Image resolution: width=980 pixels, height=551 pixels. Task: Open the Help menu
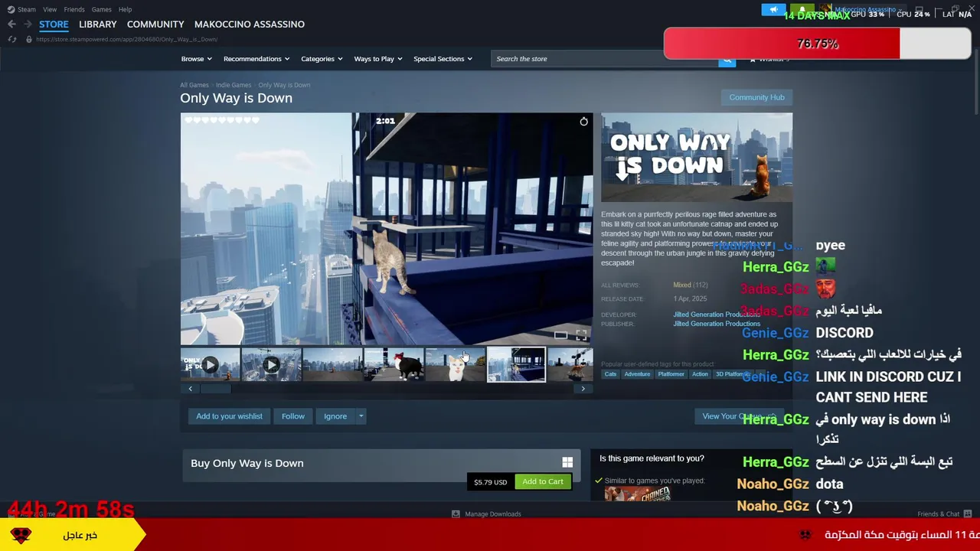click(x=125, y=9)
